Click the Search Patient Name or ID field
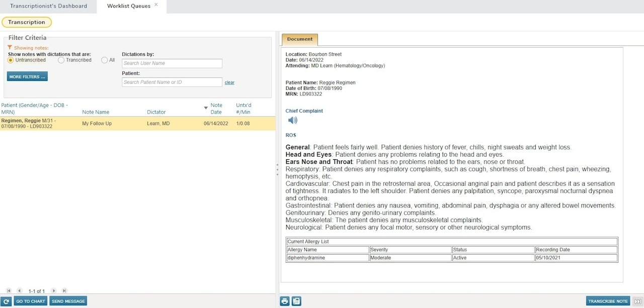 click(x=172, y=81)
